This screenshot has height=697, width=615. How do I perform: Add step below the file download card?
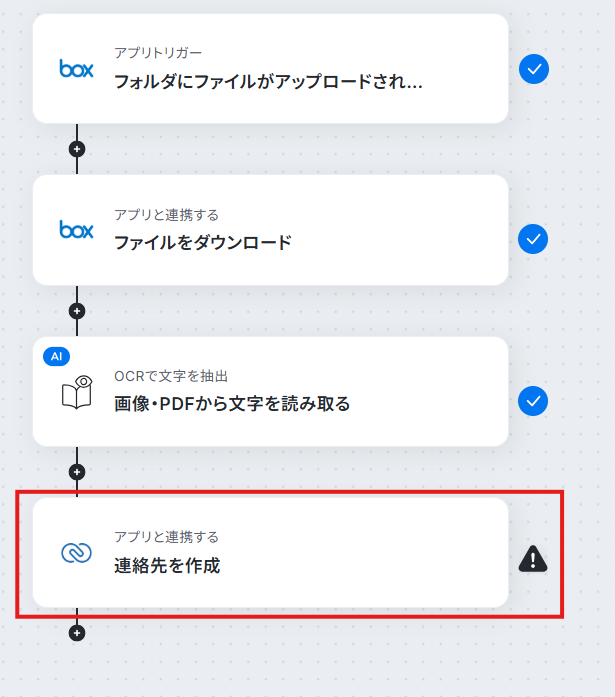pyautogui.click(x=77, y=311)
